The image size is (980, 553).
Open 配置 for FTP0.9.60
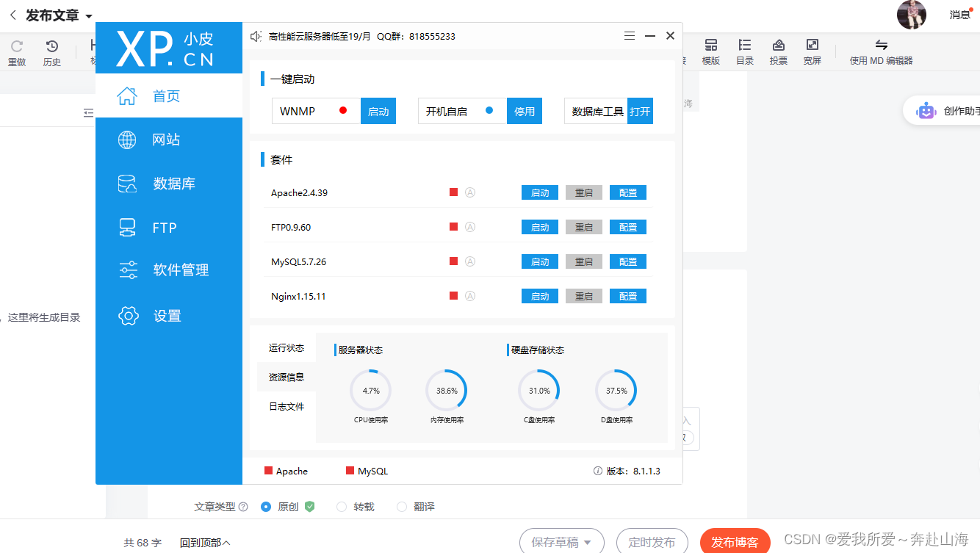(628, 227)
